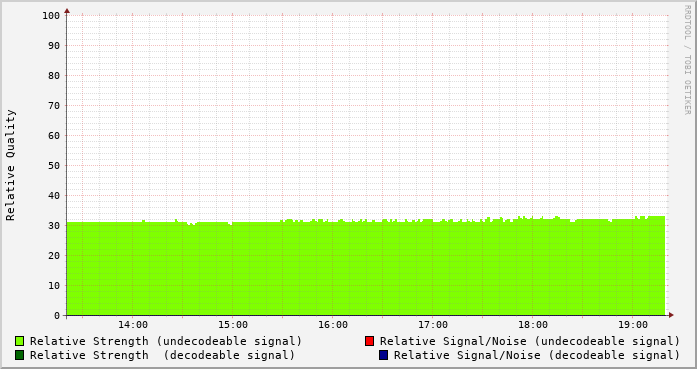Click the blue Signal/Noise decodeable swatch
Viewport: 697px width, 369px height.
point(383,355)
